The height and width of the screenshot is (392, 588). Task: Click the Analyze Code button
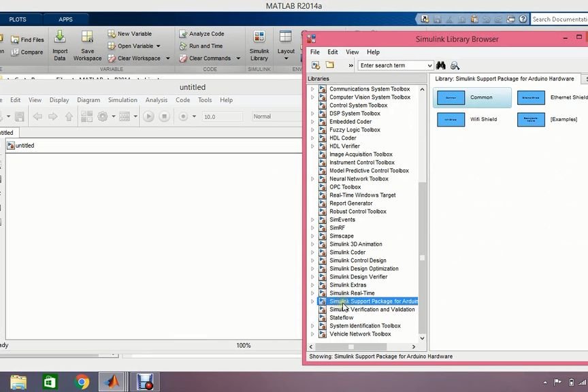click(201, 33)
